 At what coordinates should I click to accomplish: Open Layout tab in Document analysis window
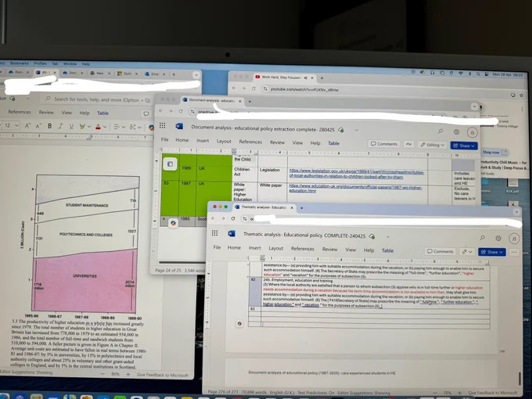224,141
